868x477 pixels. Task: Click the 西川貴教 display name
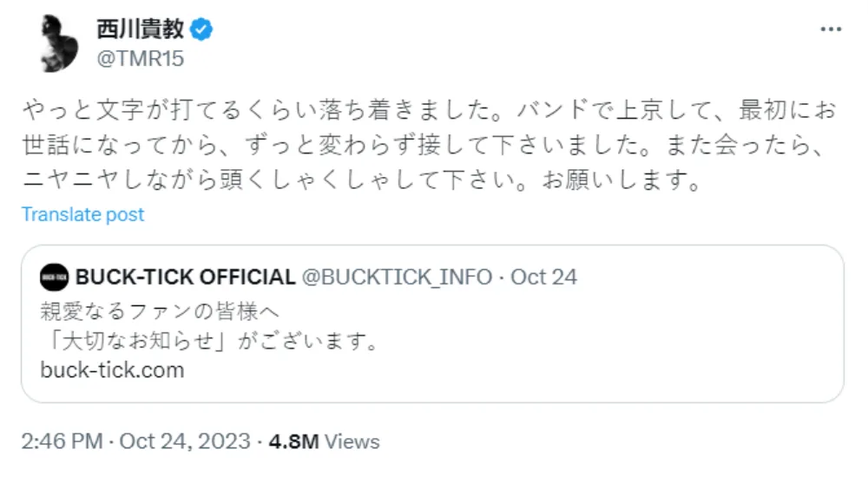point(140,29)
